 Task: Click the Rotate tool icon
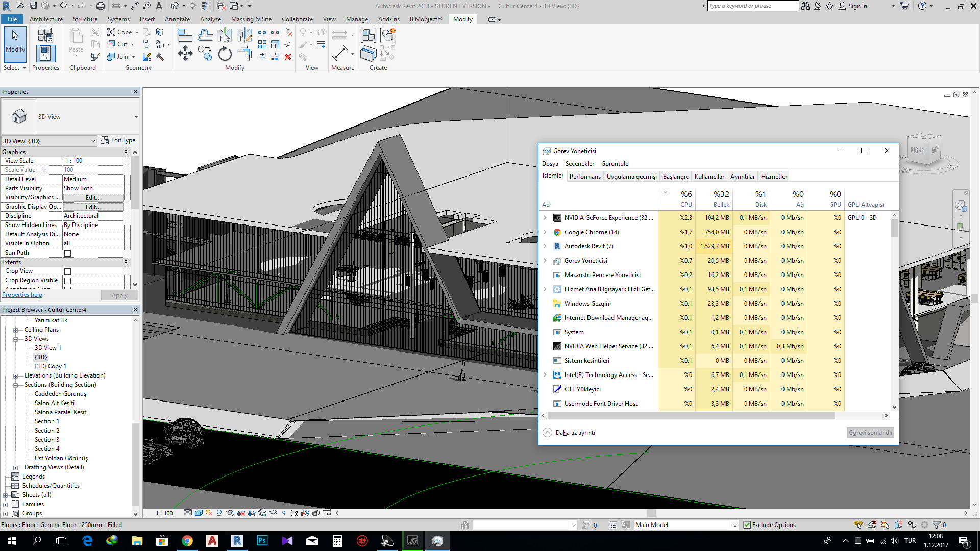pos(226,54)
